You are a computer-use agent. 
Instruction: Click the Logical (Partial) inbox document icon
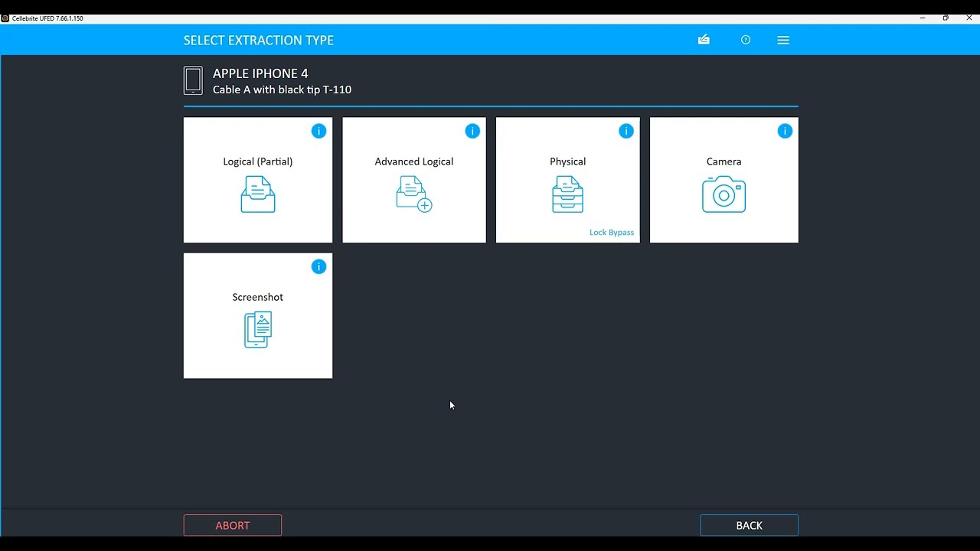coord(258,194)
